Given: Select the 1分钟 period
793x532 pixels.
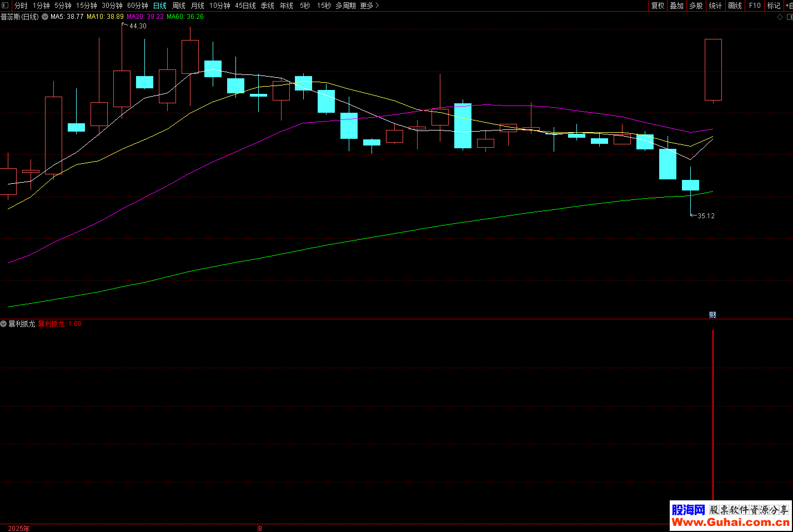Looking at the screenshot, I should [x=41, y=6].
